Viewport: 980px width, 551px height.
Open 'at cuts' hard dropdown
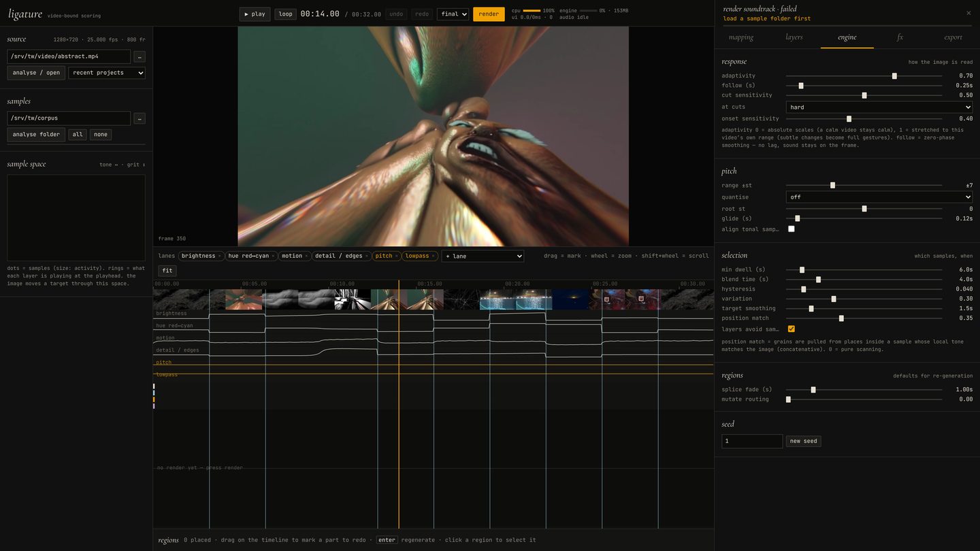[x=879, y=107]
